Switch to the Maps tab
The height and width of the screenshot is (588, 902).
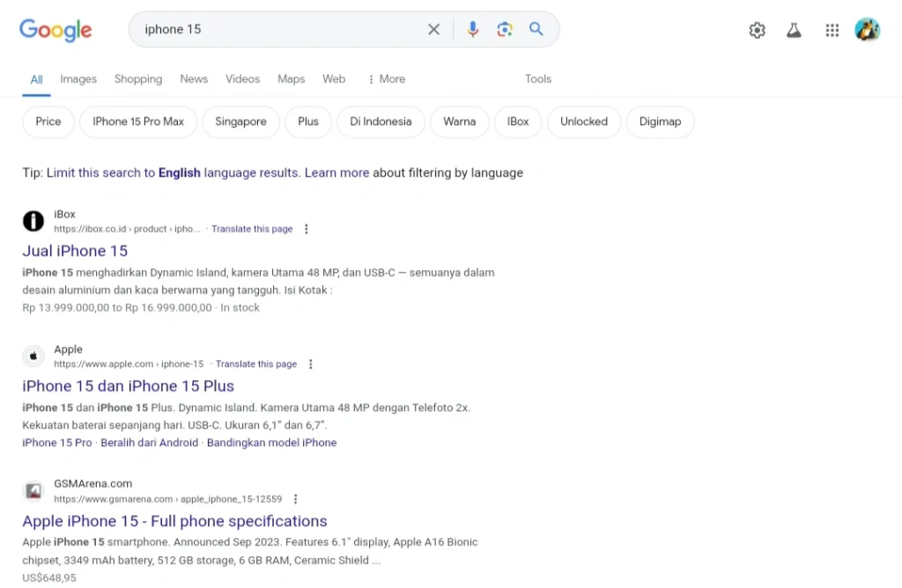pyautogui.click(x=291, y=78)
